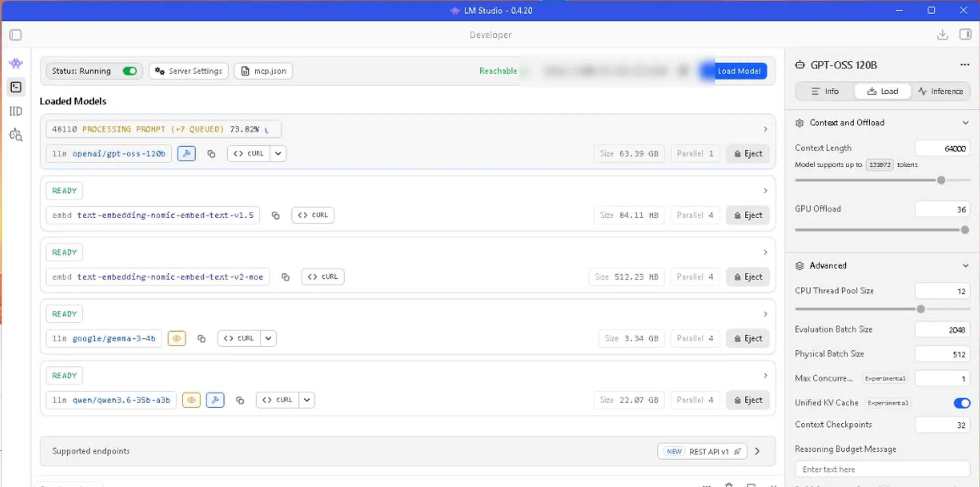Click the GPT-OSS 120B model robot icon
Viewport: 980px width, 487px height.
coord(800,65)
